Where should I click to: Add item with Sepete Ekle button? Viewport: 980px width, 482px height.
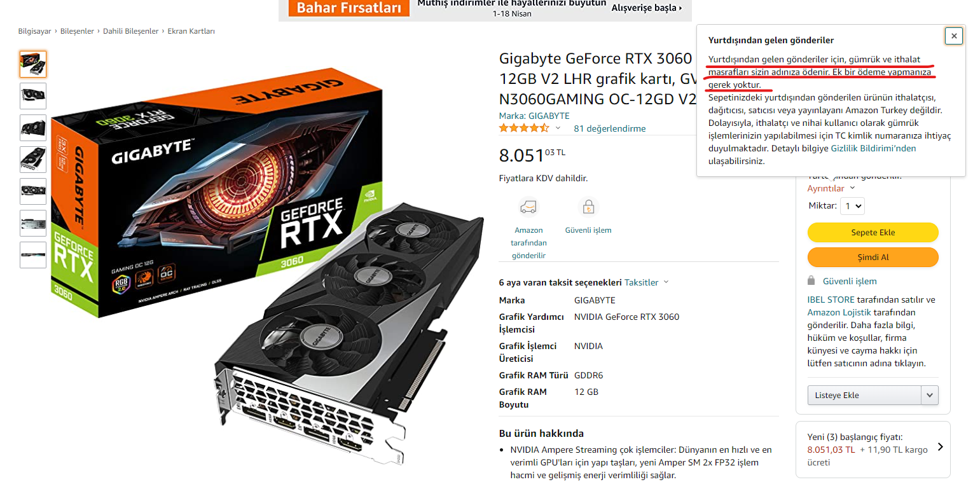pos(873,232)
